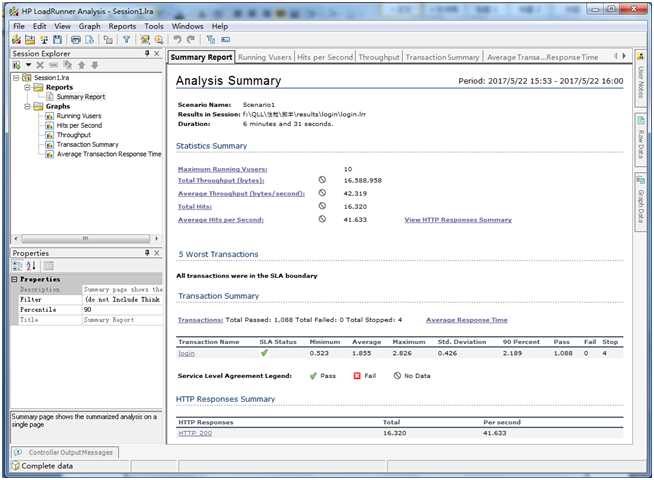This screenshot has width=654, height=480.
Task: Open the Raw Data side panel
Action: click(x=640, y=140)
